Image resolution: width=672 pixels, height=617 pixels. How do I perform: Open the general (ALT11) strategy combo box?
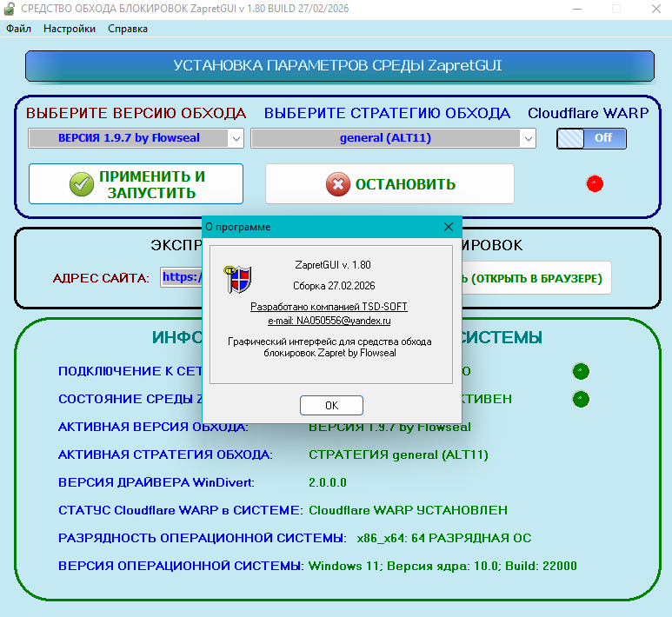pyautogui.click(x=385, y=138)
